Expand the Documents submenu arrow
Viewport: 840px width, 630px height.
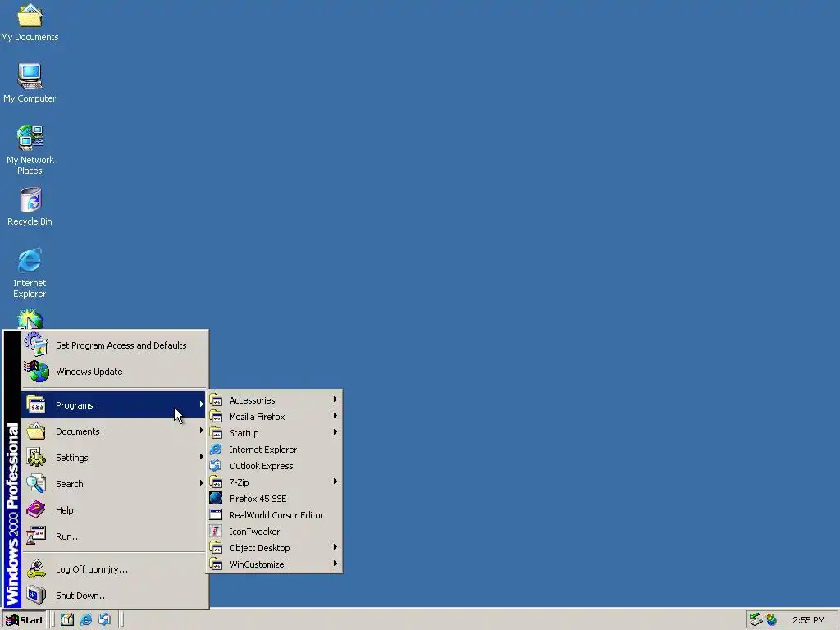tap(202, 430)
